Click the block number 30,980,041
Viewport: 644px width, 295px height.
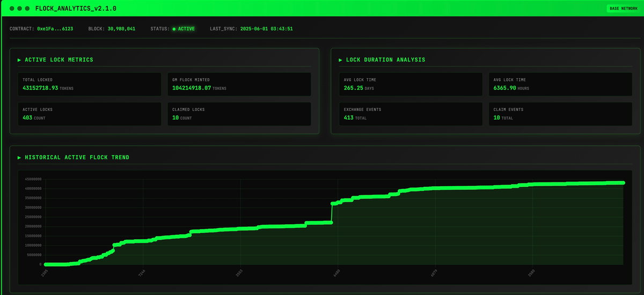pos(121,28)
